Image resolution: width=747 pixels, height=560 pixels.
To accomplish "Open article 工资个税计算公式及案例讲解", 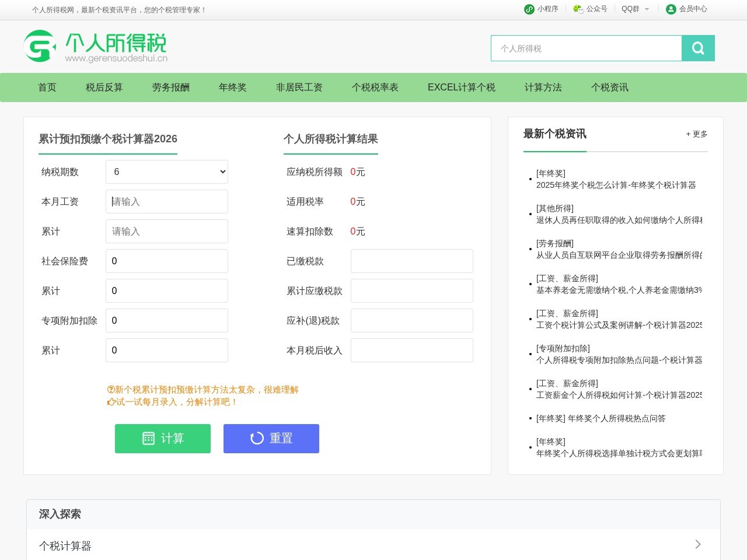I will 619,325.
